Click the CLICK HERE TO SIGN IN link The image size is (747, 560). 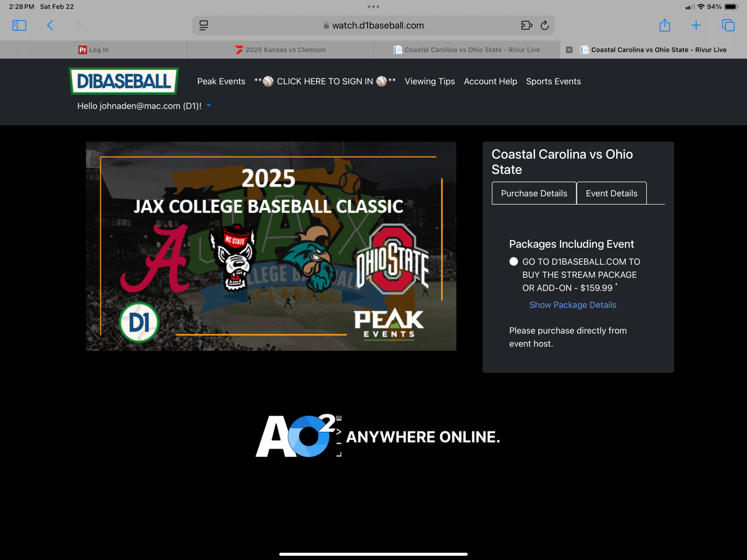tap(325, 81)
